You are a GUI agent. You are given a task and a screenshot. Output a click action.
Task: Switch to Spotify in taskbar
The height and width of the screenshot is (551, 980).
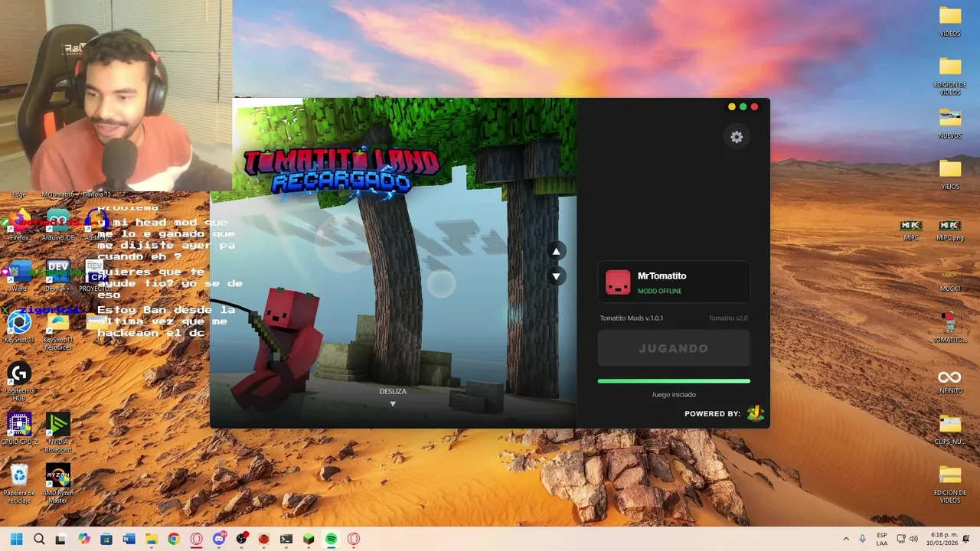click(331, 539)
